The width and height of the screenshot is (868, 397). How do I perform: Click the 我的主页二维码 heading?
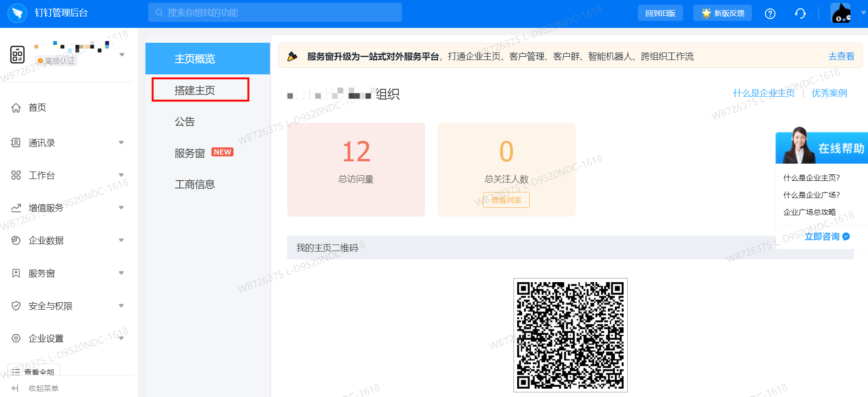pos(327,248)
